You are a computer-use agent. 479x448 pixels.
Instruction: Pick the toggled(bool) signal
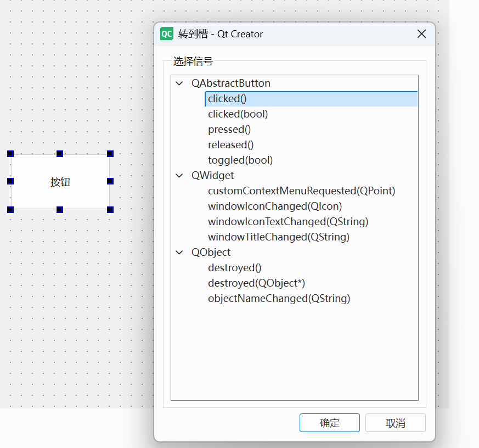pos(240,160)
